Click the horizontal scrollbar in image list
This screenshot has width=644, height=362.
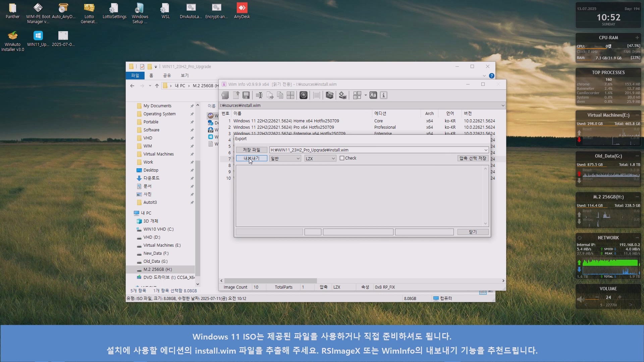point(270,281)
